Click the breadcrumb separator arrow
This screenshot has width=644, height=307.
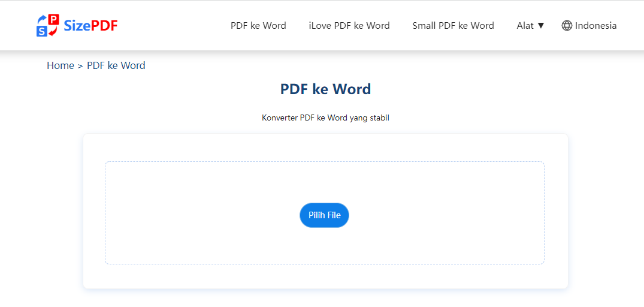(80, 66)
